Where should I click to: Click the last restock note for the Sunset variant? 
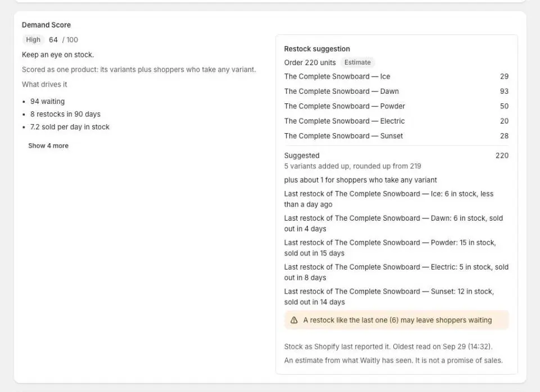(x=389, y=297)
